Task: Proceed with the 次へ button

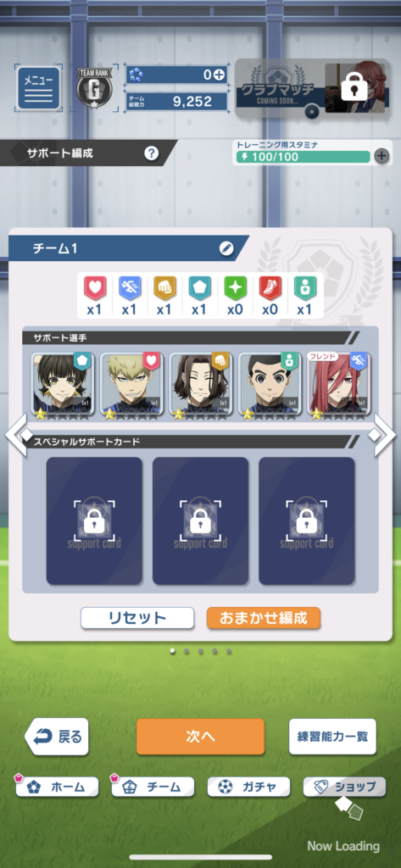Action: click(x=200, y=737)
